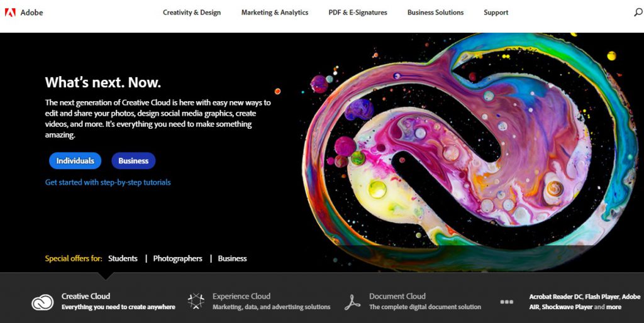644x323 pixels.
Task: Click the Individuals button
Action: (x=75, y=161)
